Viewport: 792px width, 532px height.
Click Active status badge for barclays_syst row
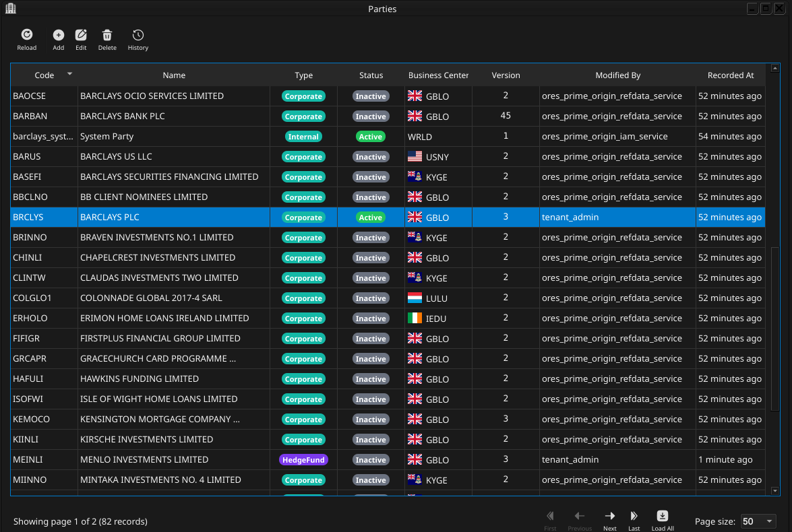click(371, 137)
